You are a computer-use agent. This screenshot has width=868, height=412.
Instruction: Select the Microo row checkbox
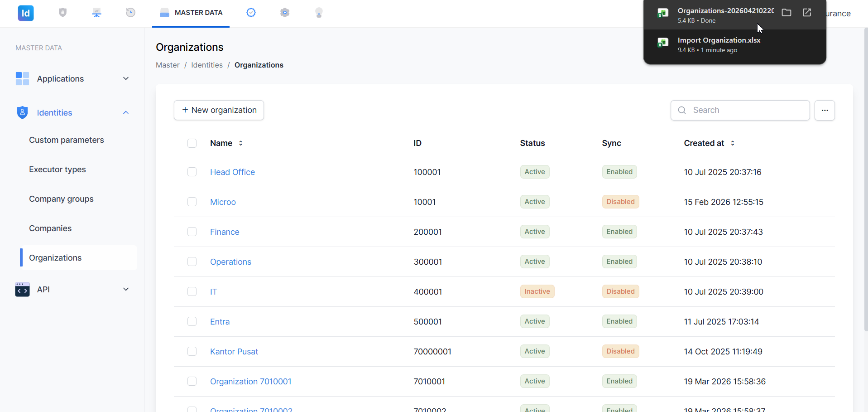pos(192,202)
